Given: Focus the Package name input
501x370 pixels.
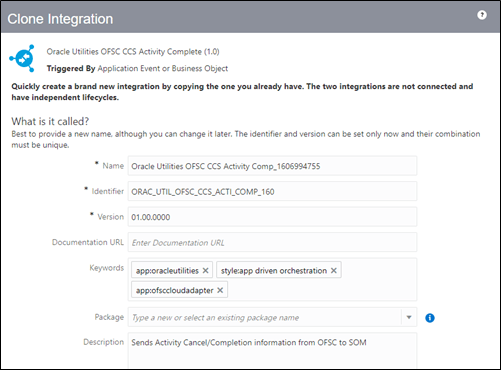Looking at the screenshot, I should pos(265,317).
